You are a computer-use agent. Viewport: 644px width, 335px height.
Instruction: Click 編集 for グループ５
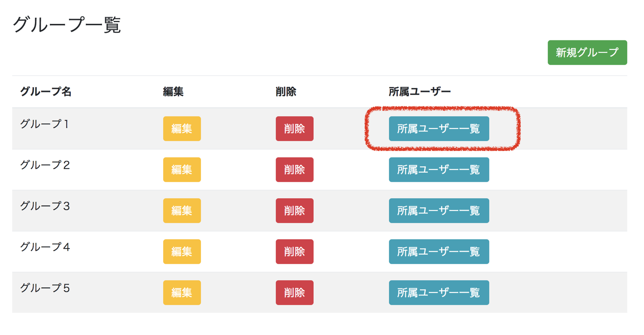182,292
